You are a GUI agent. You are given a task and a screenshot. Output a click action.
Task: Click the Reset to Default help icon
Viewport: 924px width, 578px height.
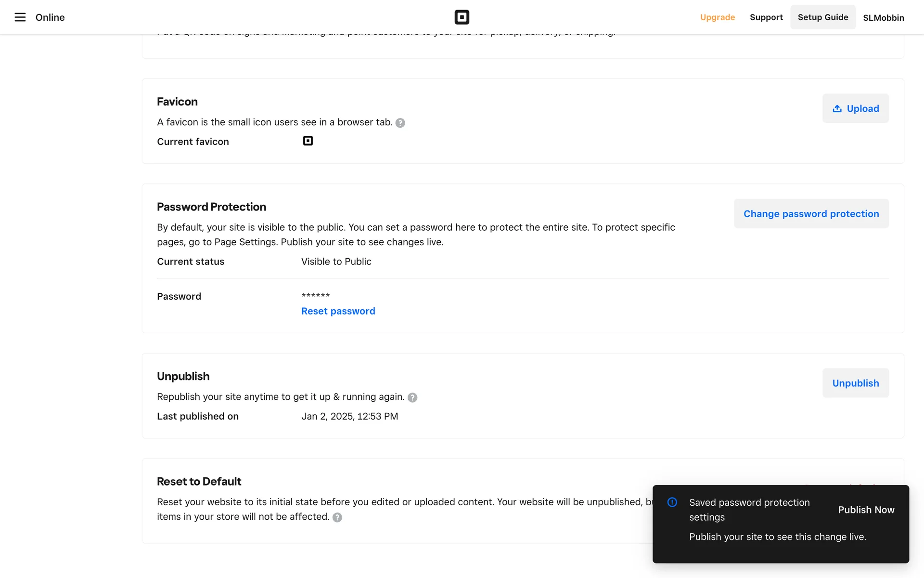(337, 517)
